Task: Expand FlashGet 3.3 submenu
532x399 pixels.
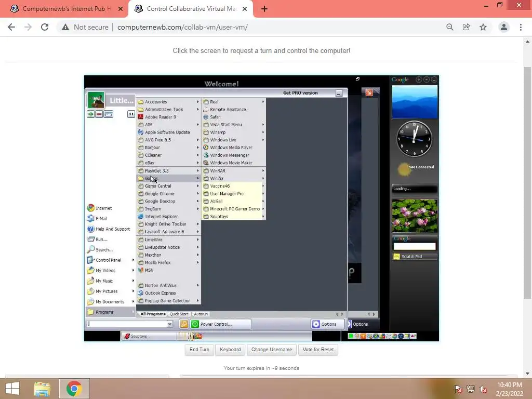Action: pyautogui.click(x=169, y=170)
